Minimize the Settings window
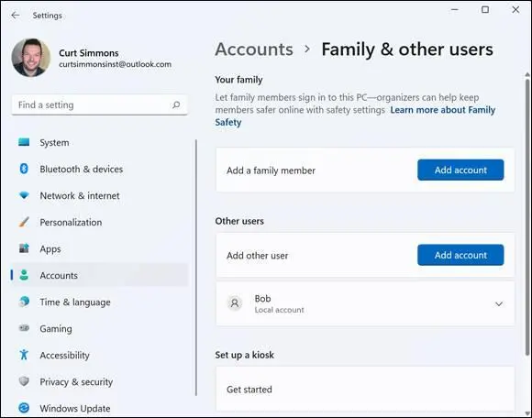This screenshot has height=418, width=532. tap(455, 9)
